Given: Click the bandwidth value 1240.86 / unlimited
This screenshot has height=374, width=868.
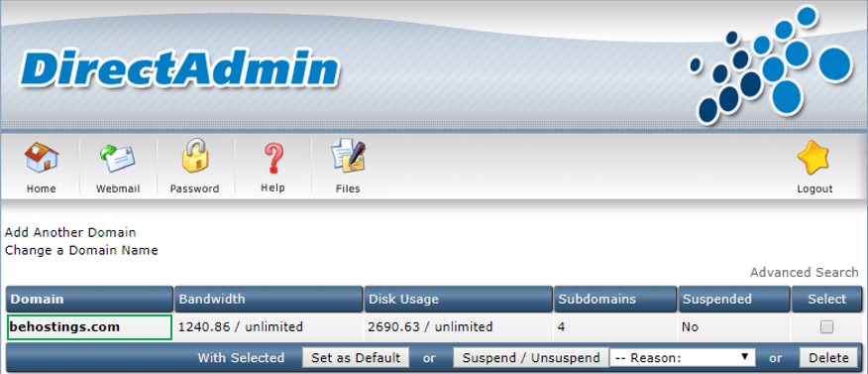Looking at the screenshot, I should [x=240, y=327].
